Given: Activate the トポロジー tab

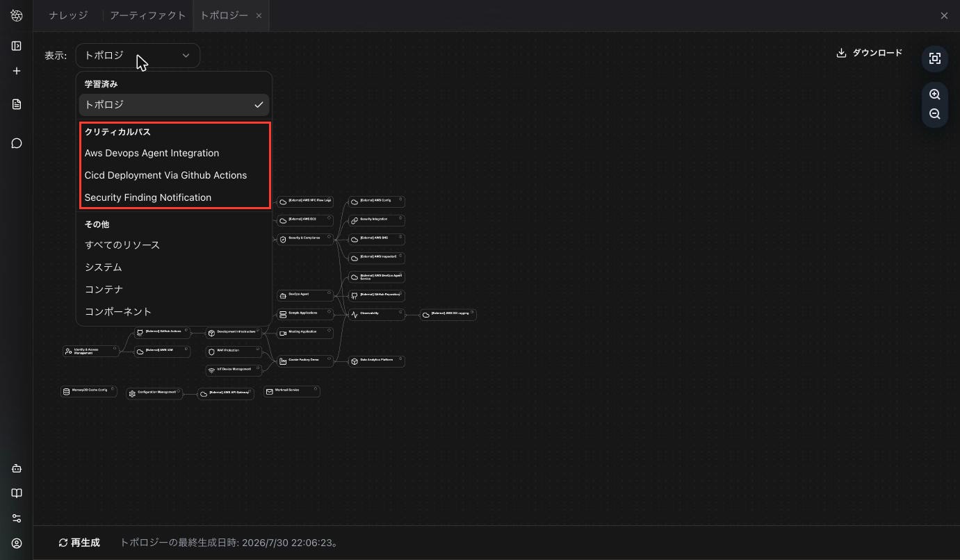Looking at the screenshot, I should 224,15.
